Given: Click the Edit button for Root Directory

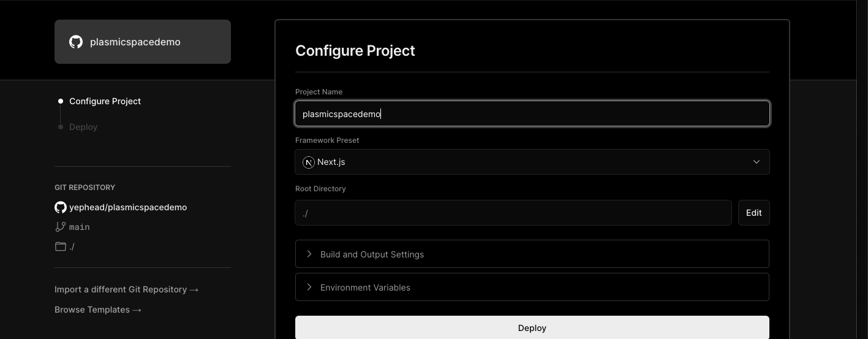Looking at the screenshot, I should pos(753,213).
